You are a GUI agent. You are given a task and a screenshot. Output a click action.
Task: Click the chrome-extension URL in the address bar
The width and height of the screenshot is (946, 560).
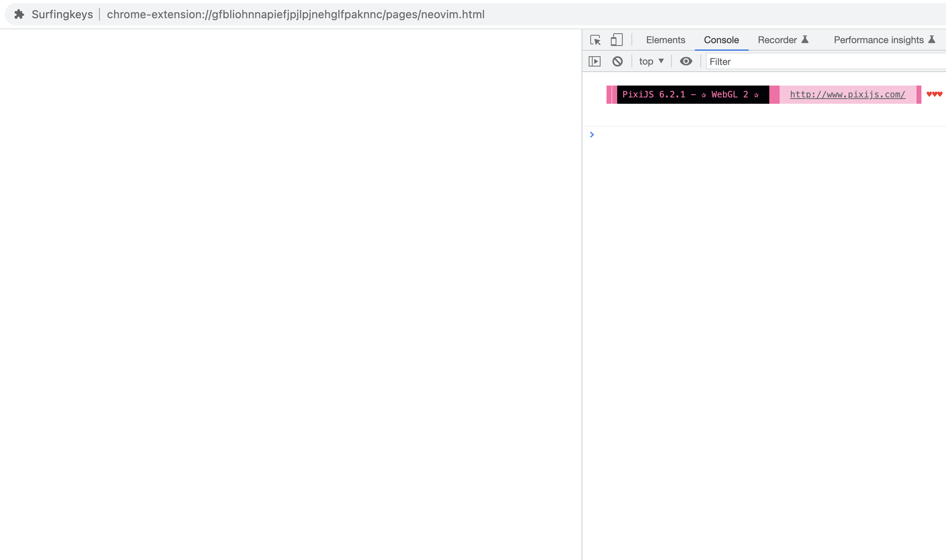[295, 15]
